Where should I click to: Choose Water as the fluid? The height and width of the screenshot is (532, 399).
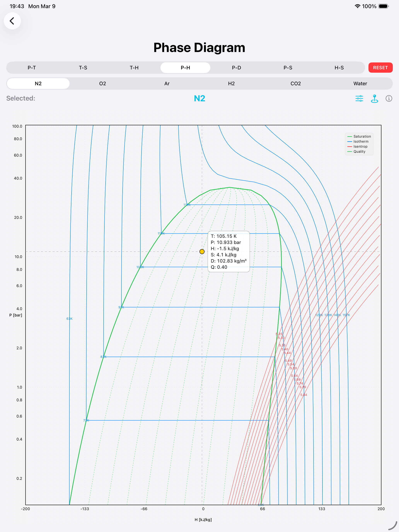(360, 84)
